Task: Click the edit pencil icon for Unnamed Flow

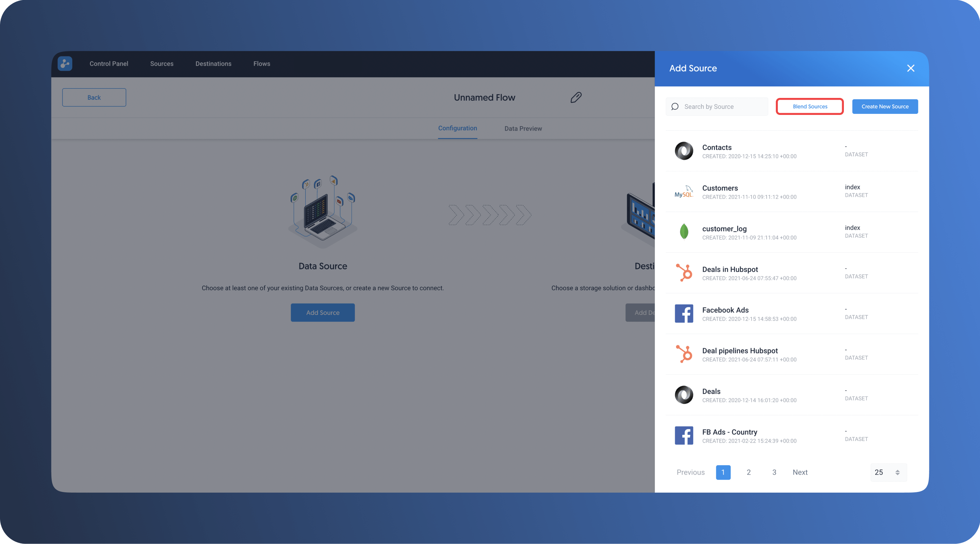Action: [x=576, y=97]
